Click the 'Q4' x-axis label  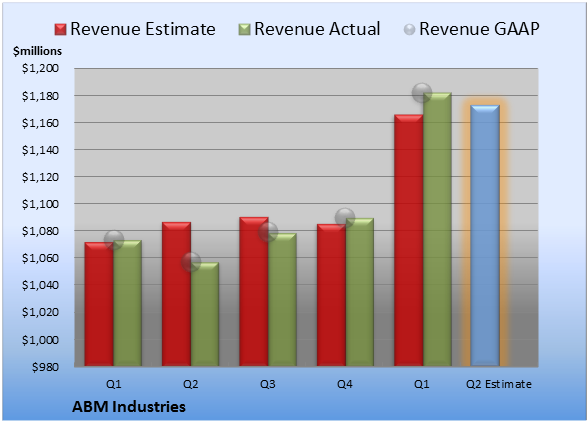pos(345,384)
